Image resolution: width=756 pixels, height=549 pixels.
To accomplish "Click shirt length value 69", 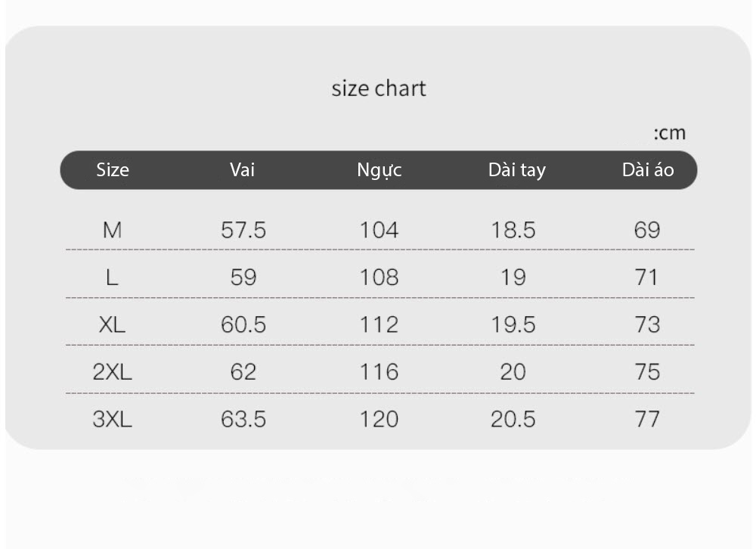I will (x=647, y=230).
